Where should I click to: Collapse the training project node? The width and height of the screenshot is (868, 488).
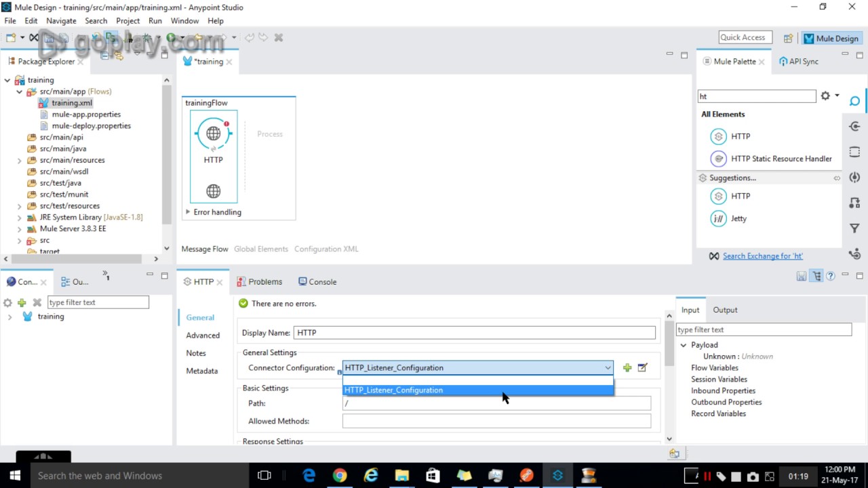pos(7,80)
